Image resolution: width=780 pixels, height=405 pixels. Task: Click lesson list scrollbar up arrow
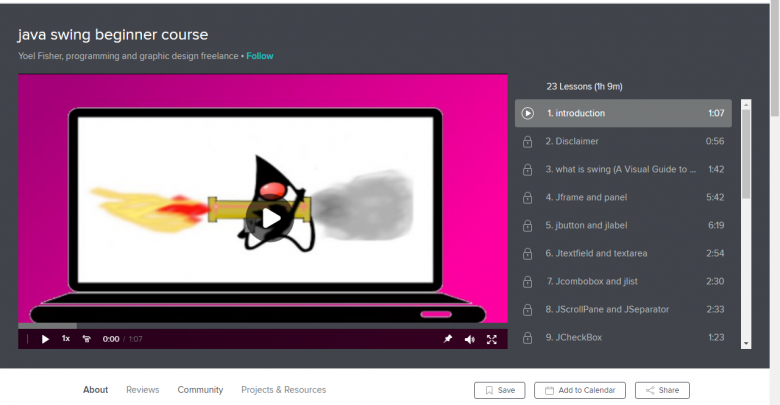click(746, 104)
